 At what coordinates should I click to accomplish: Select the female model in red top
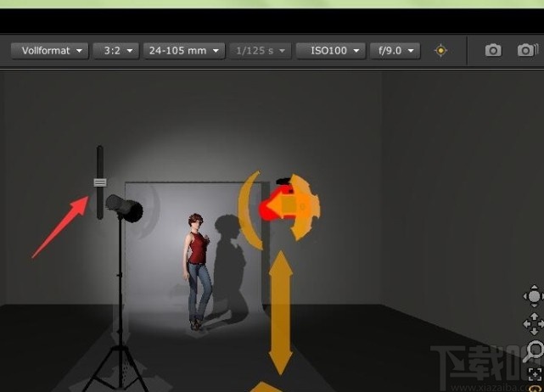(198, 272)
